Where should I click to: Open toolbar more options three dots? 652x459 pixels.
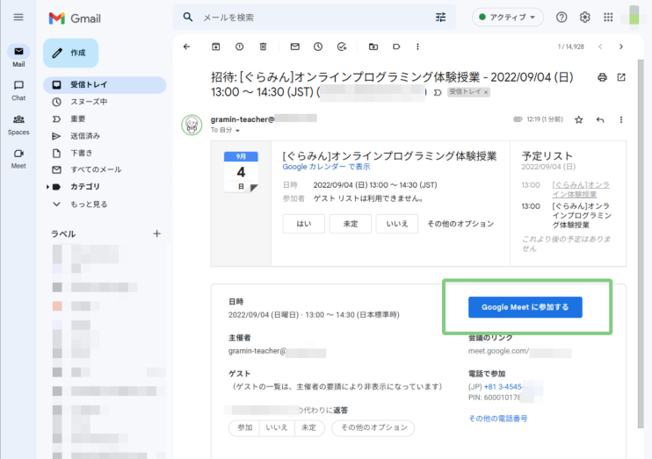[x=417, y=47]
